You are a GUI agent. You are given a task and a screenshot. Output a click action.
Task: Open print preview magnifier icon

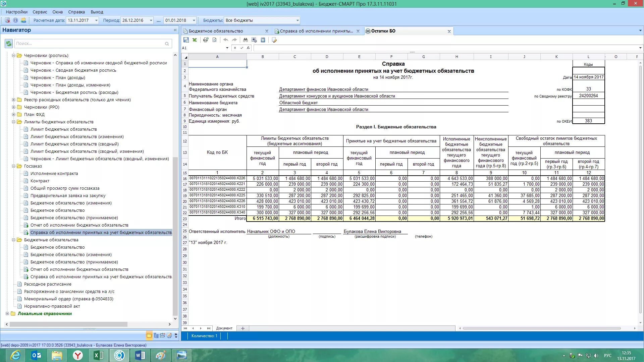(215, 40)
